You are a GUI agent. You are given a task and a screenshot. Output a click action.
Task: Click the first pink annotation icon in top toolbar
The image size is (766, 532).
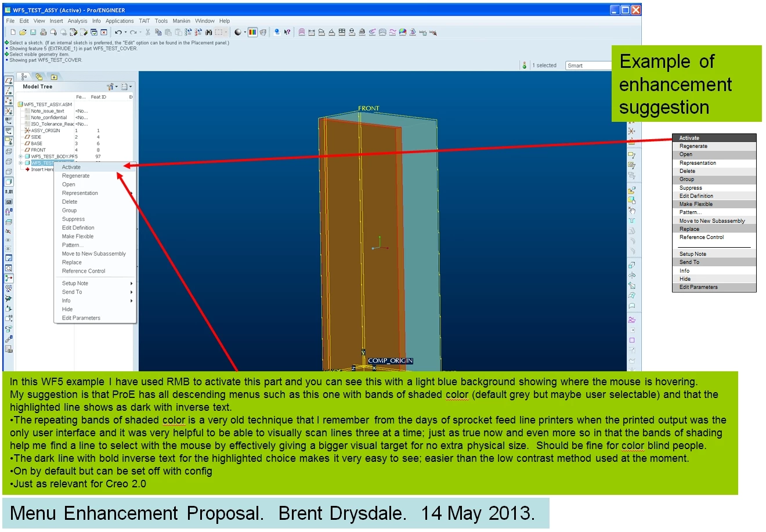[x=301, y=32]
